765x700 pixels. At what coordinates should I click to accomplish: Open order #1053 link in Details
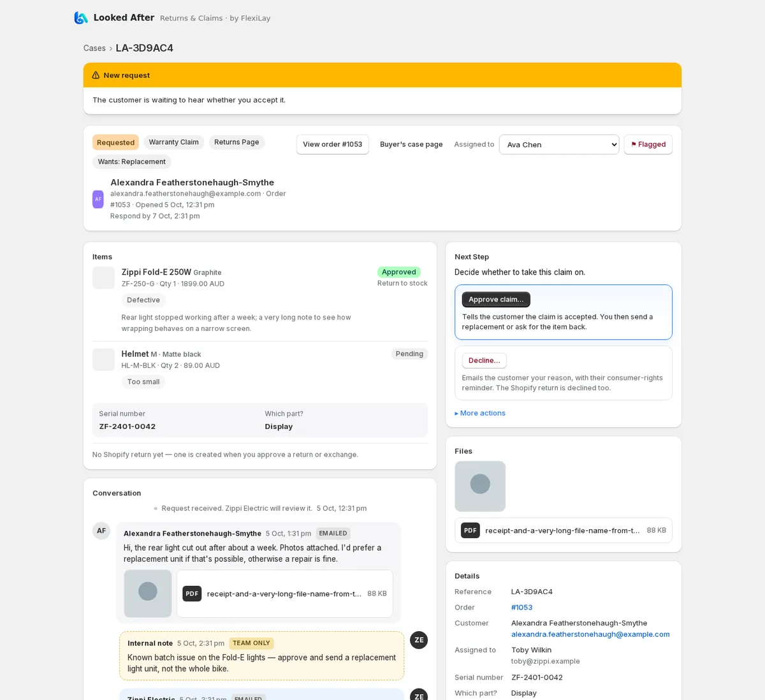pos(521,608)
